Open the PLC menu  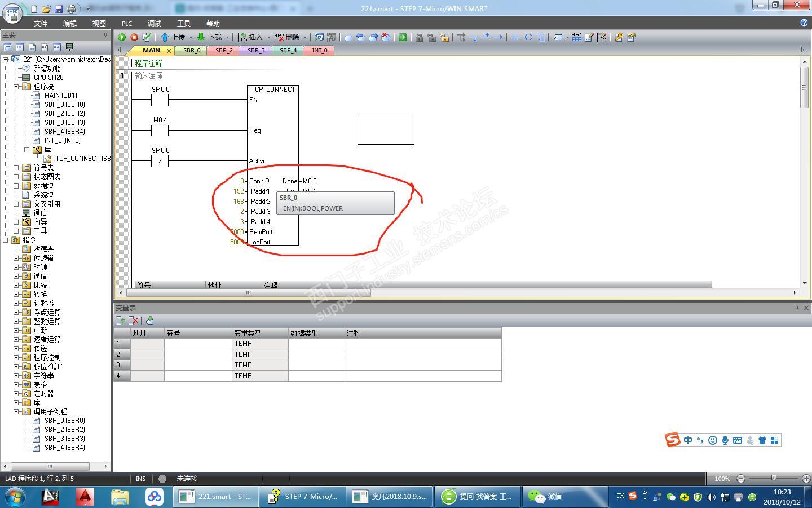pyautogui.click(x=127, y=23)
